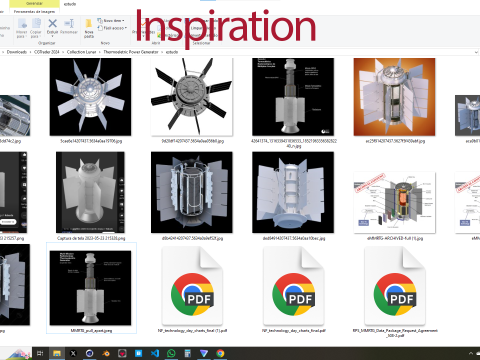Open the blue sphere app on taskbar
480x360 pixels.
[89, 353]
